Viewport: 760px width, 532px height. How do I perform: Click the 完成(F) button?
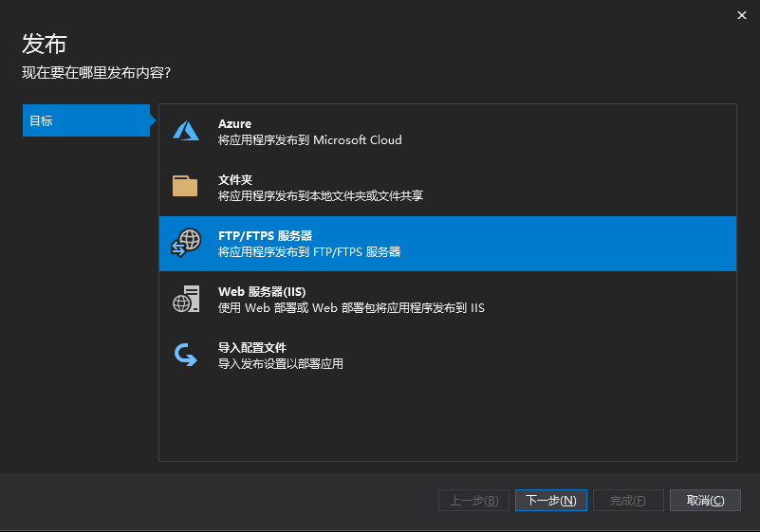(x=628, y=500)
